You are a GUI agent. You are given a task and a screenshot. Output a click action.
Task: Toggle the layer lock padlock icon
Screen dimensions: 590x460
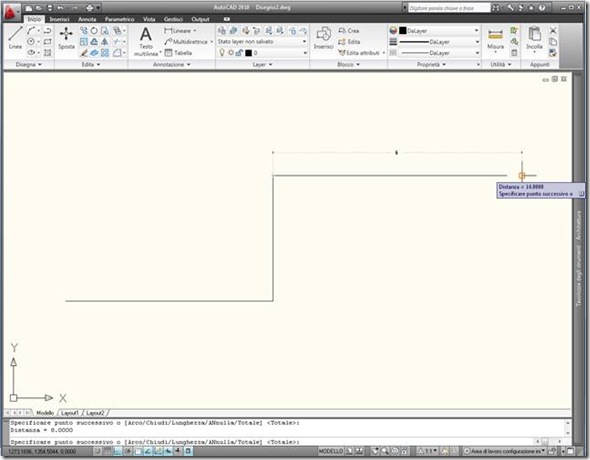239,53
